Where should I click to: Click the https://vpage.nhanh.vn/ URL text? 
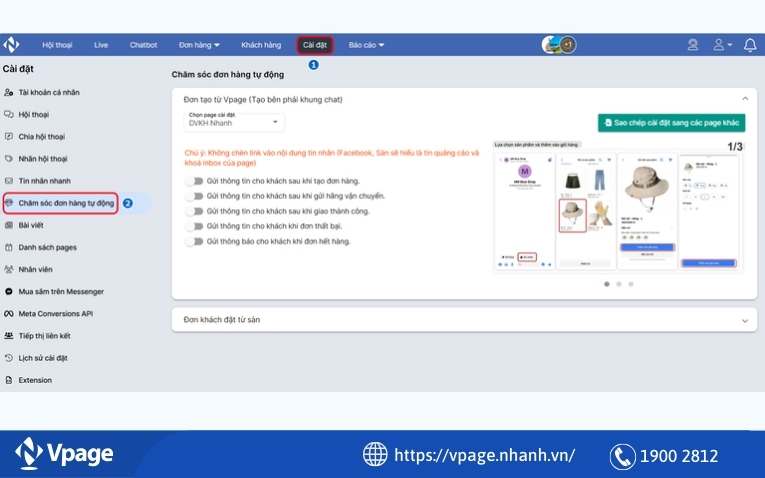pos(484,455)
